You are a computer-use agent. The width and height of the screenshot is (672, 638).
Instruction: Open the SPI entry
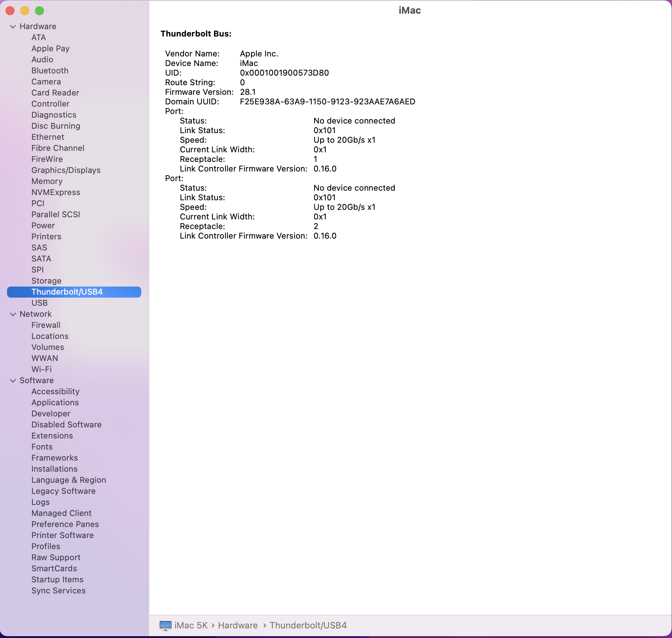[38, 270]
